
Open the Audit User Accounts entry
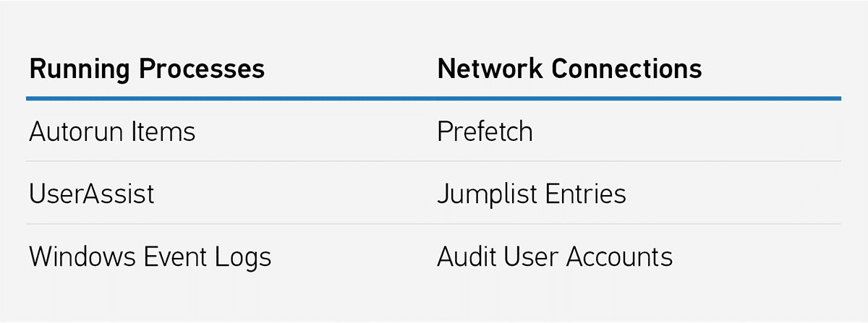555,257
